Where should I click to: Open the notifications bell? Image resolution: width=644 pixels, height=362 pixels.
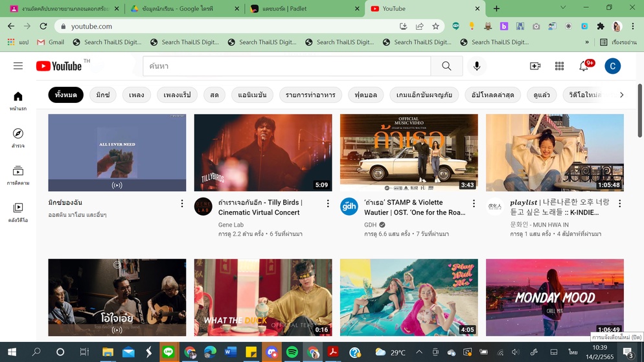pos(584,65)
